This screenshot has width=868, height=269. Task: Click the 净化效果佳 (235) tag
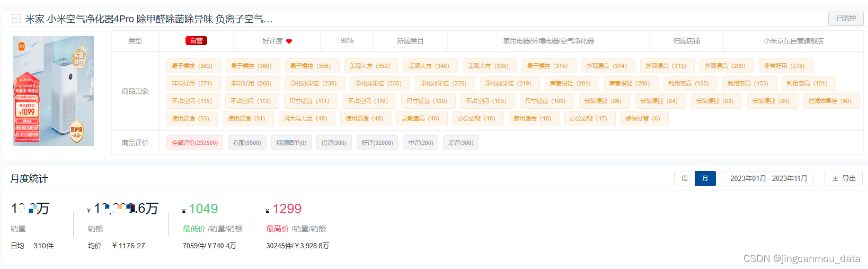click(x=379, y=83)
